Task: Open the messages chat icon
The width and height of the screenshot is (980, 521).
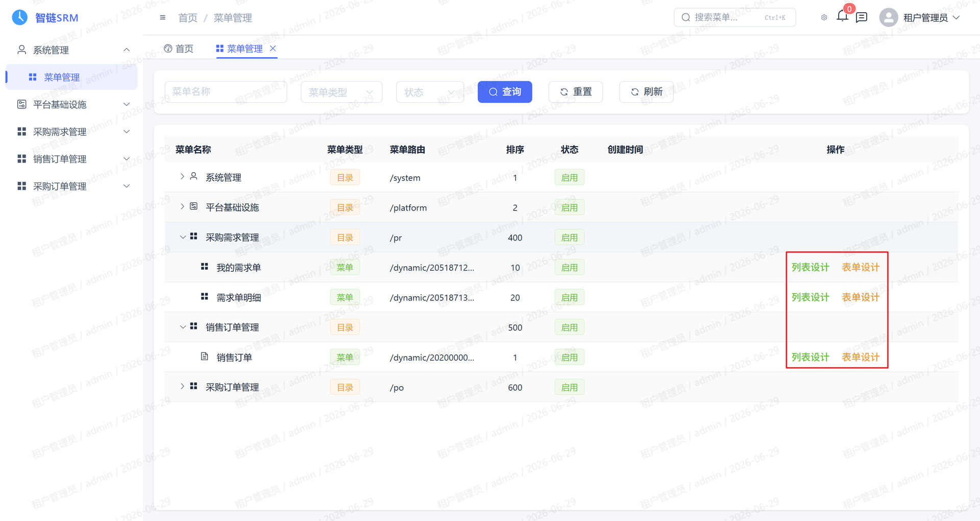Action: pyautogui.click(x=862, y=17)
